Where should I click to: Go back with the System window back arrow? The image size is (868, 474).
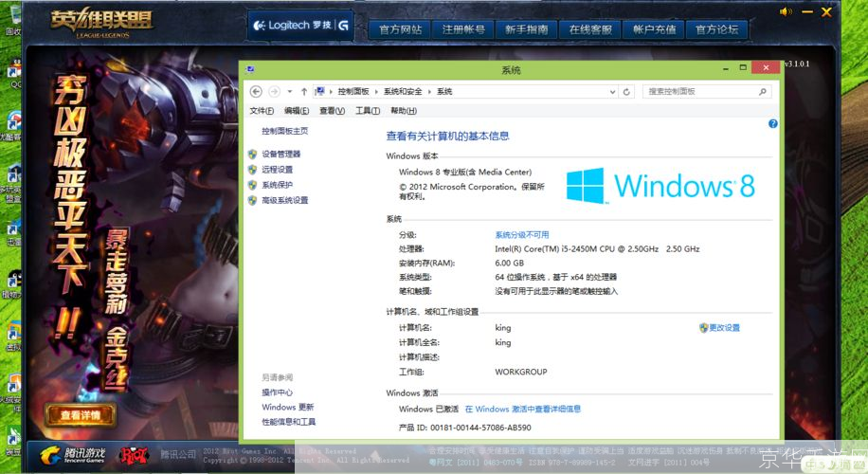[x=256, y=91]
